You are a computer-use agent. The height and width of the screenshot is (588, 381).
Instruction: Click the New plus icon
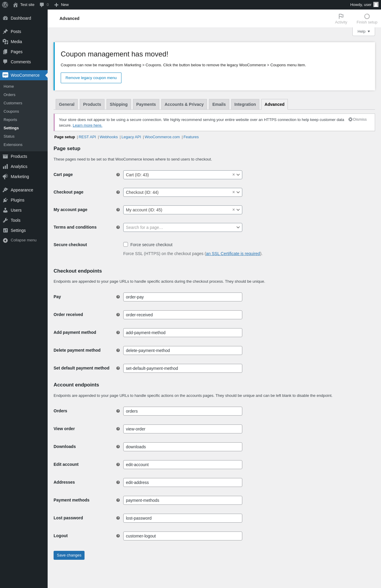click(56, 5)
